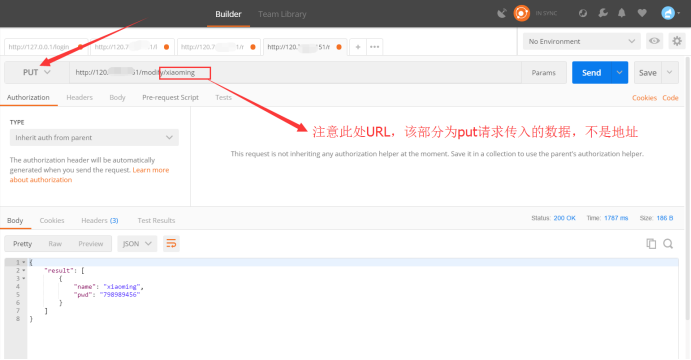Open the wrench settings icon
The image size is (691, 360).
click(602, 13)
